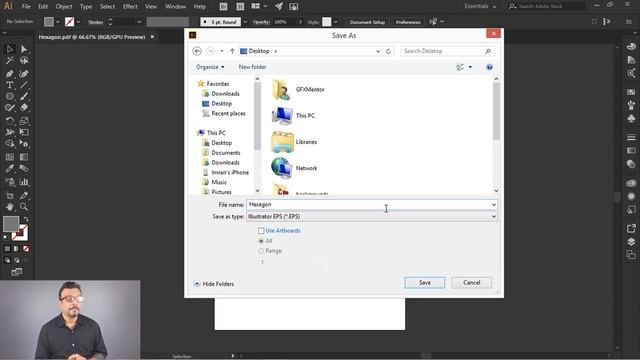Open the stroke weight dropdown
640x360 pixels.
(x=139, y=22)
